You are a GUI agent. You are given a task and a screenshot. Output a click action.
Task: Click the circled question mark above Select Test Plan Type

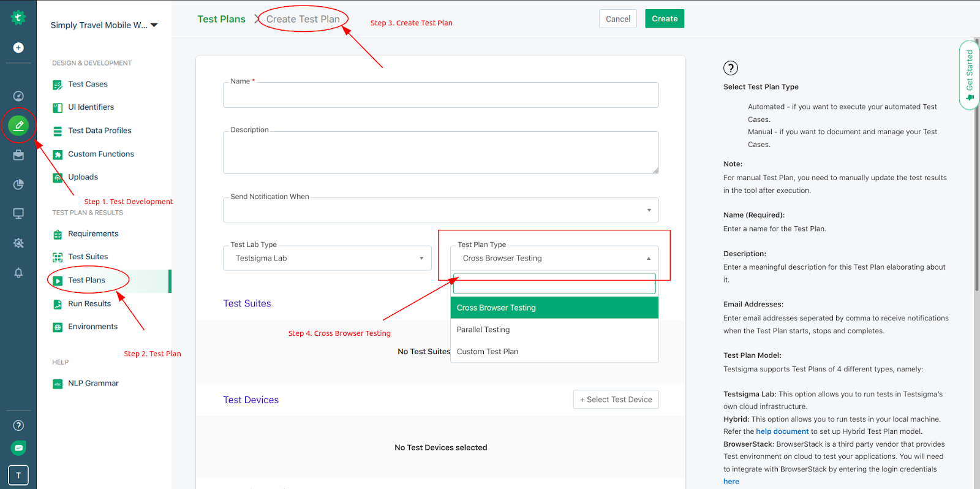(731, 68)
